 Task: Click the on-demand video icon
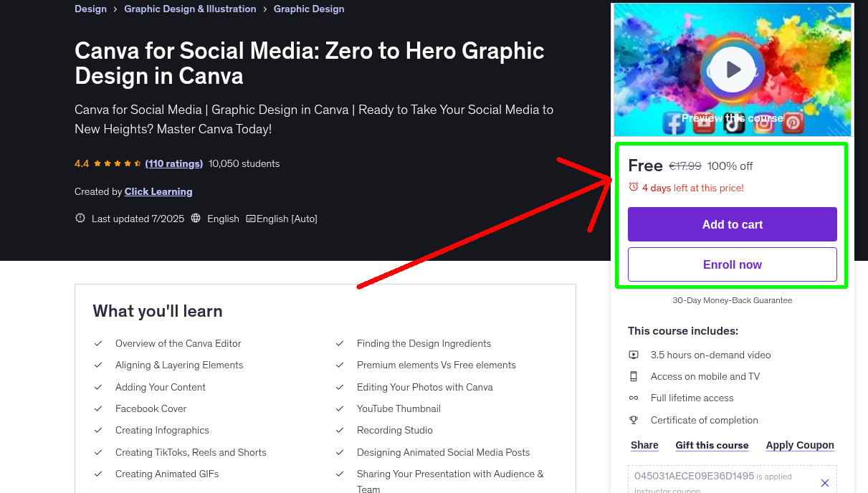[634, 354]
